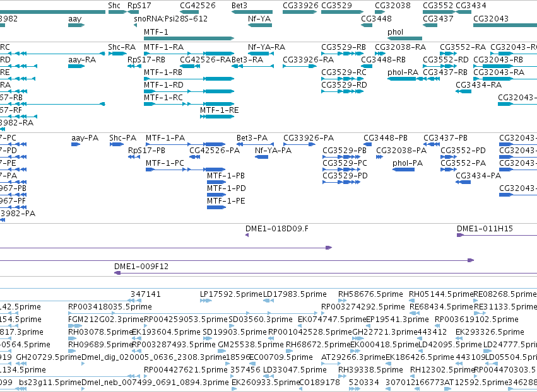Click the aay-PA protein glyph
The image size is (537, 392).
(x=76, y=144)
